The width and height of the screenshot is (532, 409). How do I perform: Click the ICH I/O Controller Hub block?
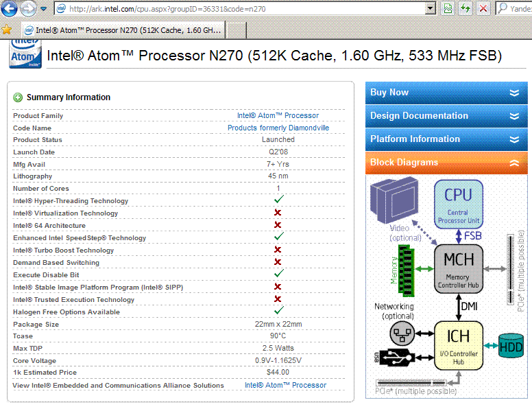coord(459,345)
